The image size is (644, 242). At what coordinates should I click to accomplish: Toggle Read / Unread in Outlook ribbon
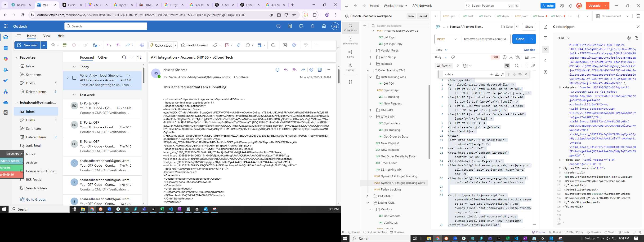click(x=194, y=45)
